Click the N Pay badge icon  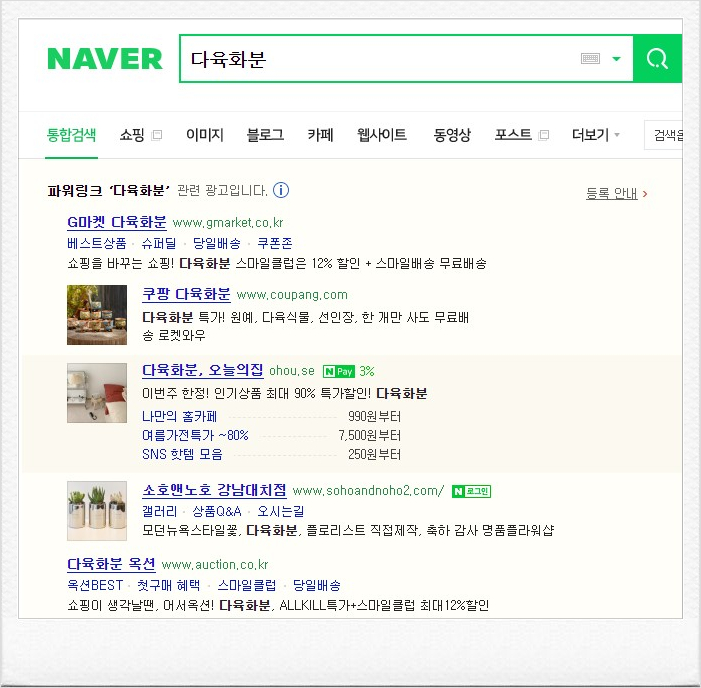339,371
